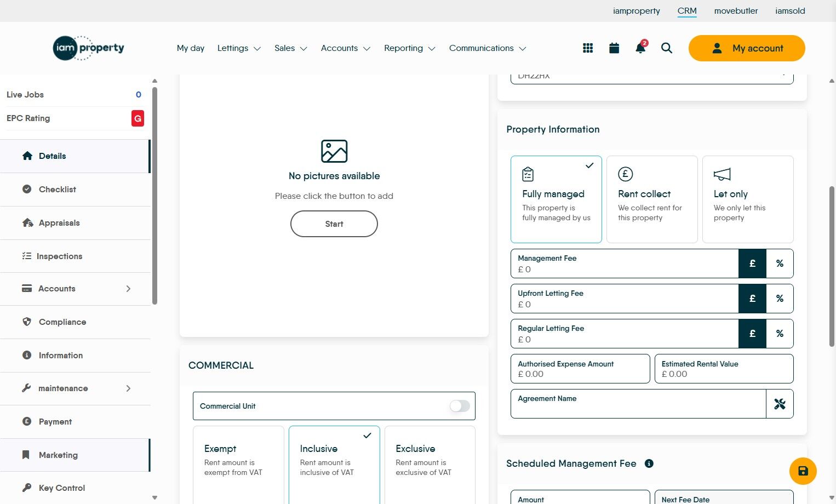Click the Start pictures button
Screen dimensions: 836x504
click(x=334, y=224)
